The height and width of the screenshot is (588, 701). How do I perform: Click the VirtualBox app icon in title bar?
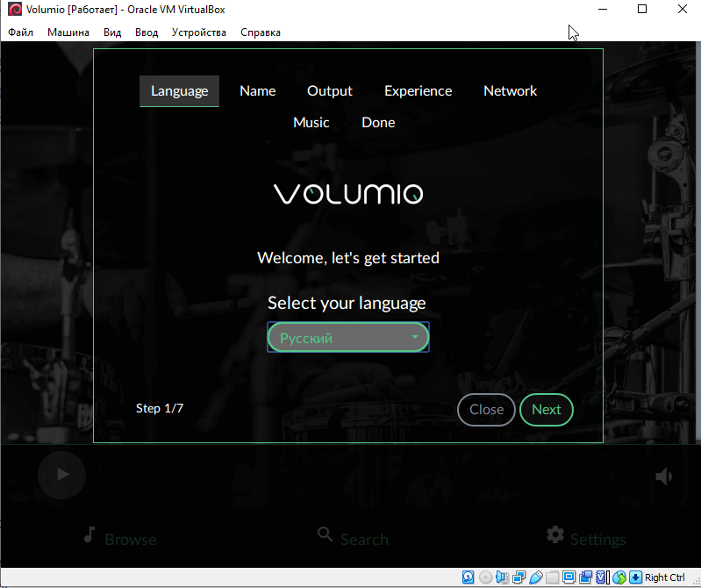(15, 10)
